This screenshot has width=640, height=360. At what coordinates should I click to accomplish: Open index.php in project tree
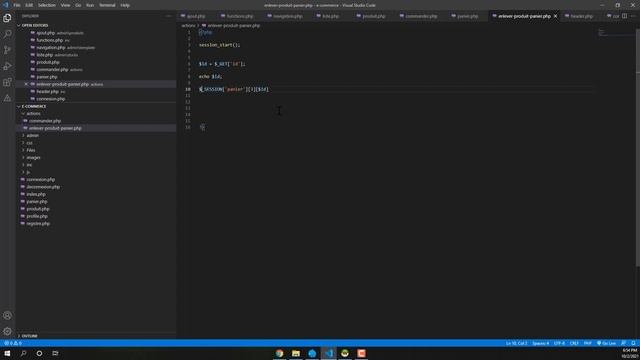coord(36,194)
